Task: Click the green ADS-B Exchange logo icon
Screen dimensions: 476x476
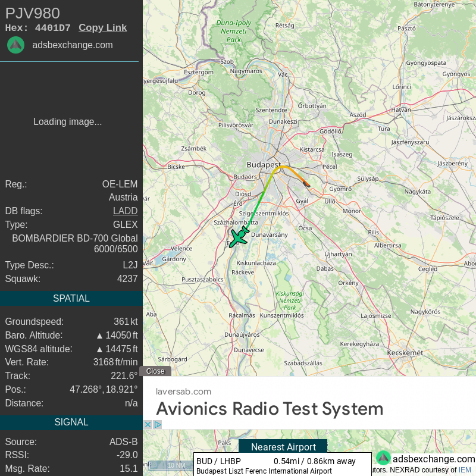Action: click(x=16, y=45)
